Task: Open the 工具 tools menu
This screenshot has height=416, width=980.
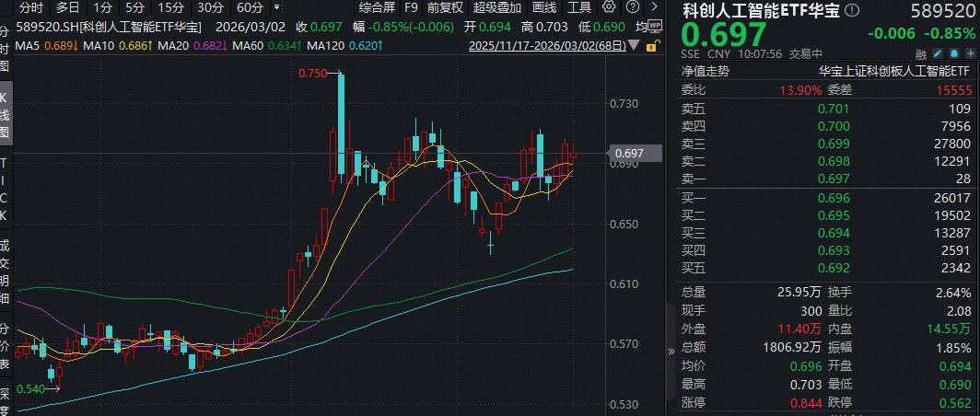Action: point(579,7)
